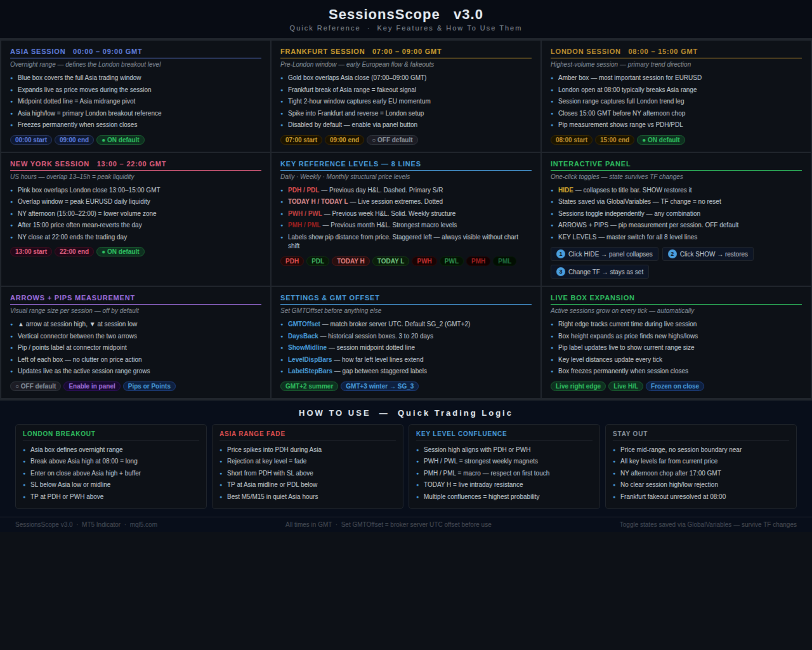Click the 'GMTOffset' setting name
812x650 pixels.
(x=304, y=324)
